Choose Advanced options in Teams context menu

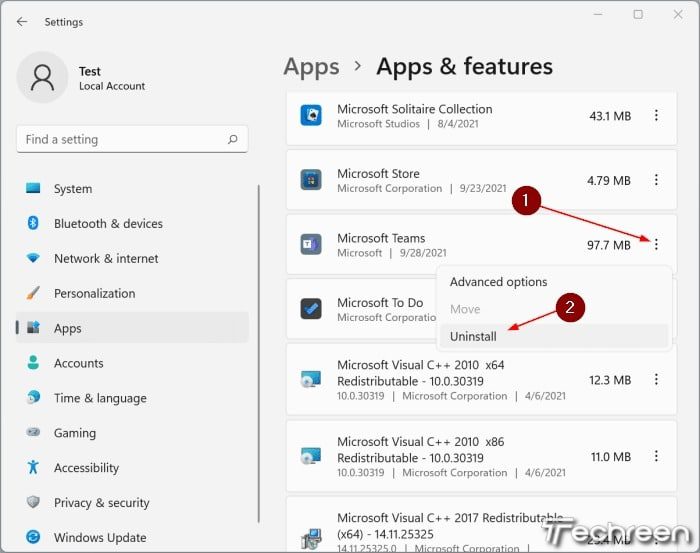(554, 282)
